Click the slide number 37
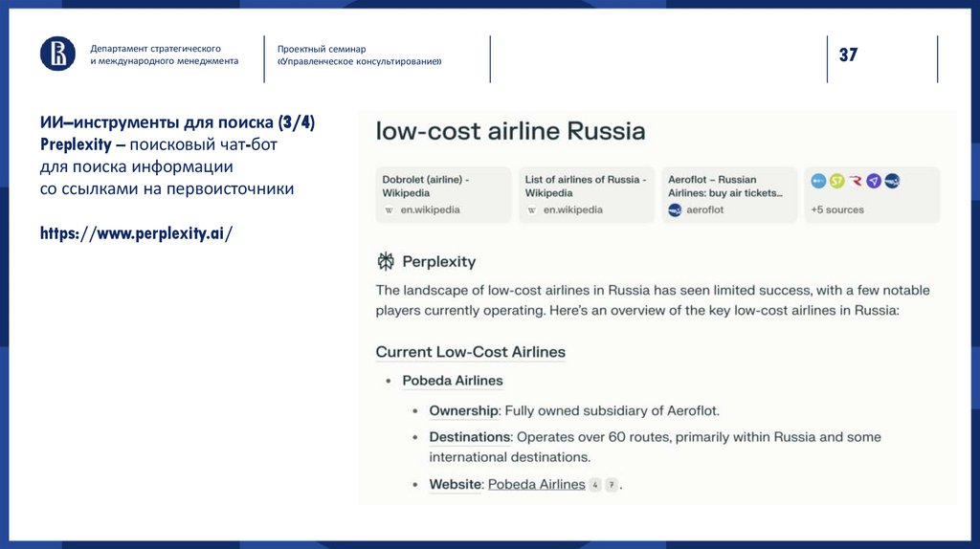 point(848,55)
